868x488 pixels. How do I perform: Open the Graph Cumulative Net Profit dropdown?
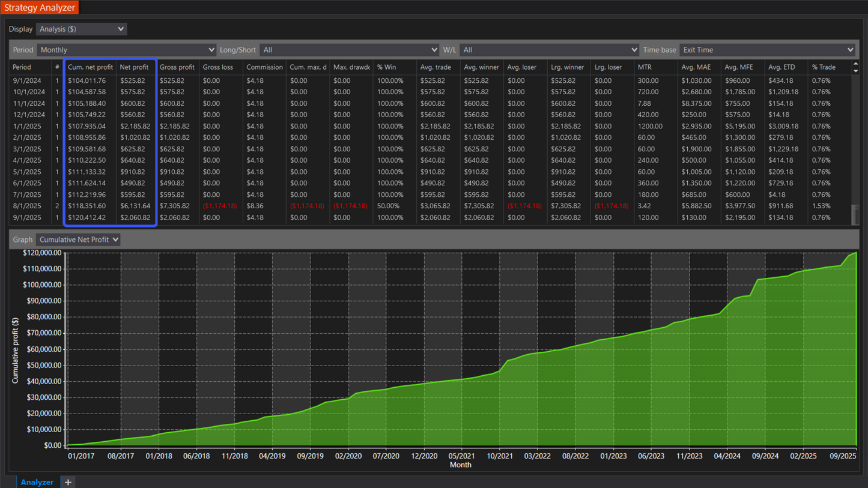click(78, 239)
